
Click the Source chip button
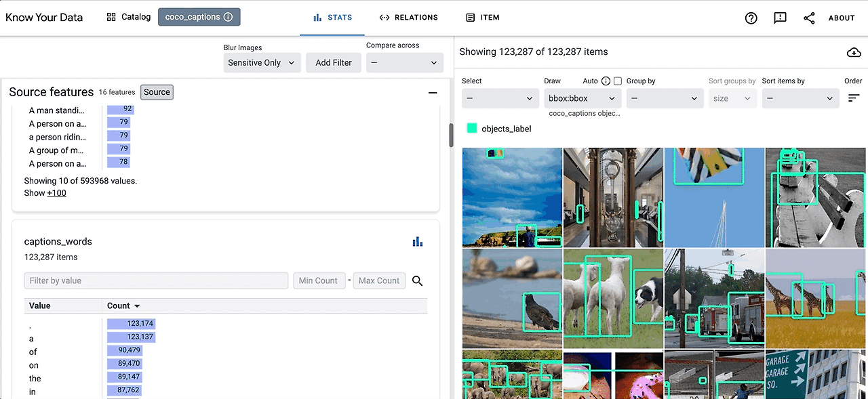pos(157,92)
